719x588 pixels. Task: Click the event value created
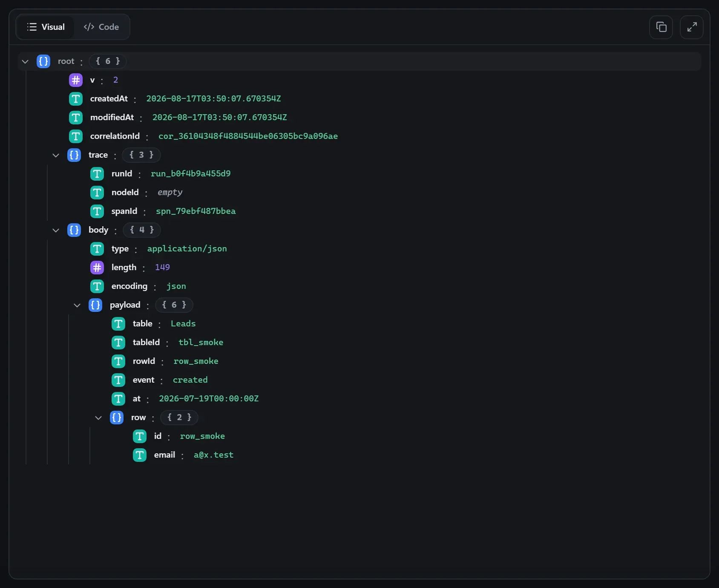point(190,380)
